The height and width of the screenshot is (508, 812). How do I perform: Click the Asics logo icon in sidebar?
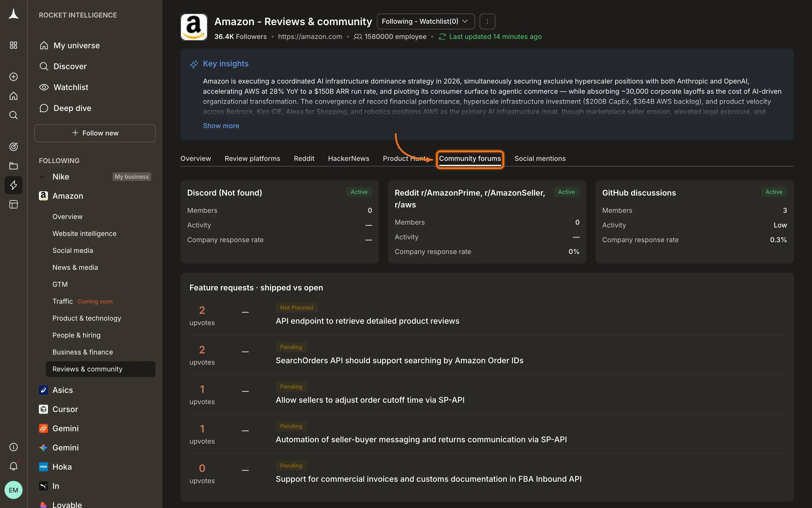point(43,390)
